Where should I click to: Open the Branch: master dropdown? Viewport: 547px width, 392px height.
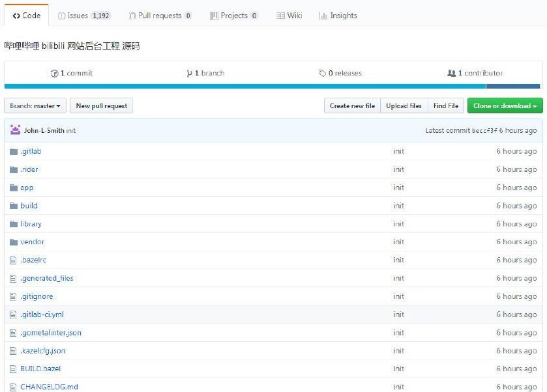[35, 105]
